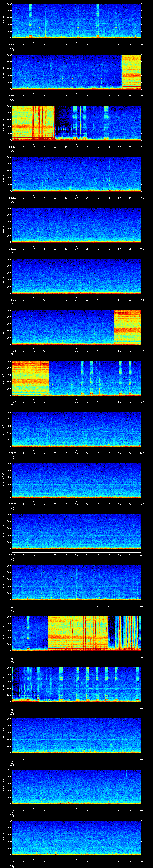Select the '13:26:00' start time label
The height and width of the screenshot is (868, 153).
point(12,657)
